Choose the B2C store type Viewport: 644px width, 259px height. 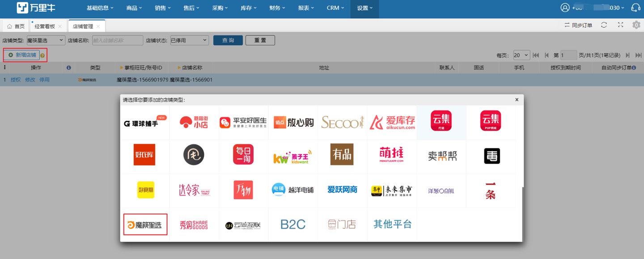(x=293, y=224)
